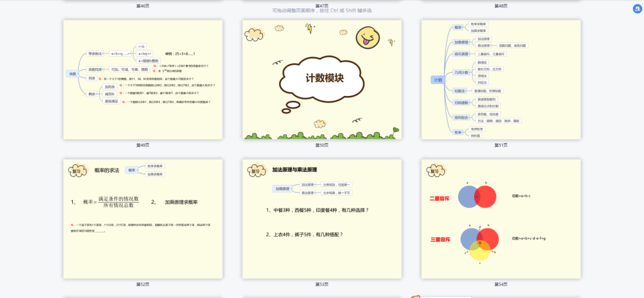Click the 第54页 page label

(x=501, y=284)
